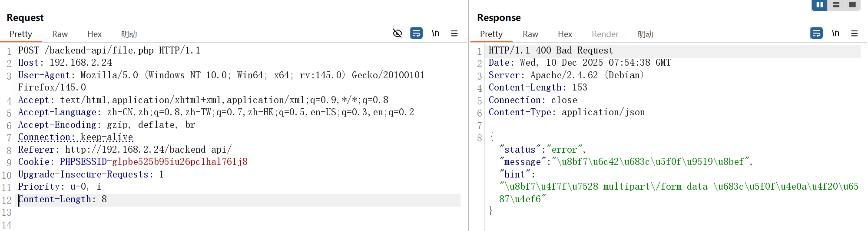
Task: Open the Response panel hamburger menu
Action: [855, 33]
